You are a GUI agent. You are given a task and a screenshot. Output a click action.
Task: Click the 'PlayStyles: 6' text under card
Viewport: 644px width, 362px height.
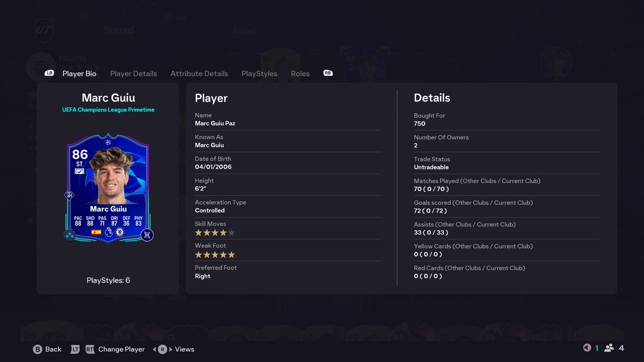[x=108, y=280]
